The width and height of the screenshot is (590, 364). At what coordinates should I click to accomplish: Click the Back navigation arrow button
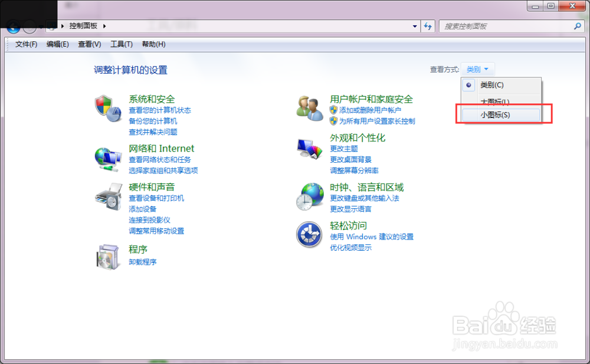[x=14, y=27]
